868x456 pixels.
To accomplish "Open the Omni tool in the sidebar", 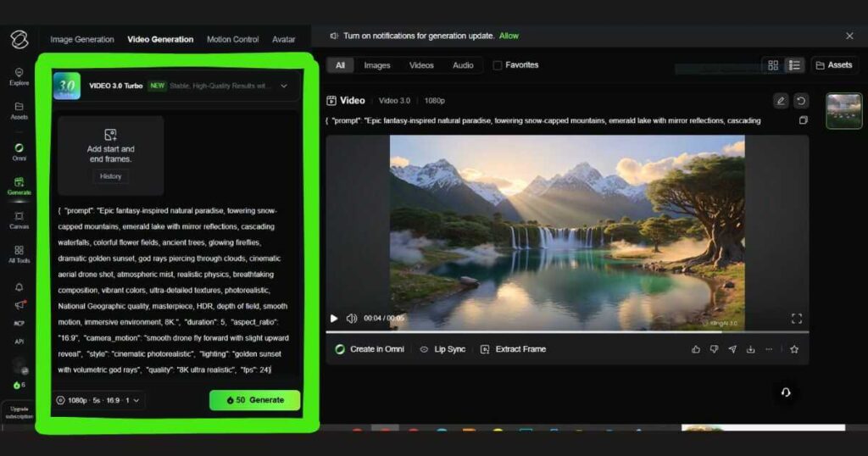I will 19,152.
